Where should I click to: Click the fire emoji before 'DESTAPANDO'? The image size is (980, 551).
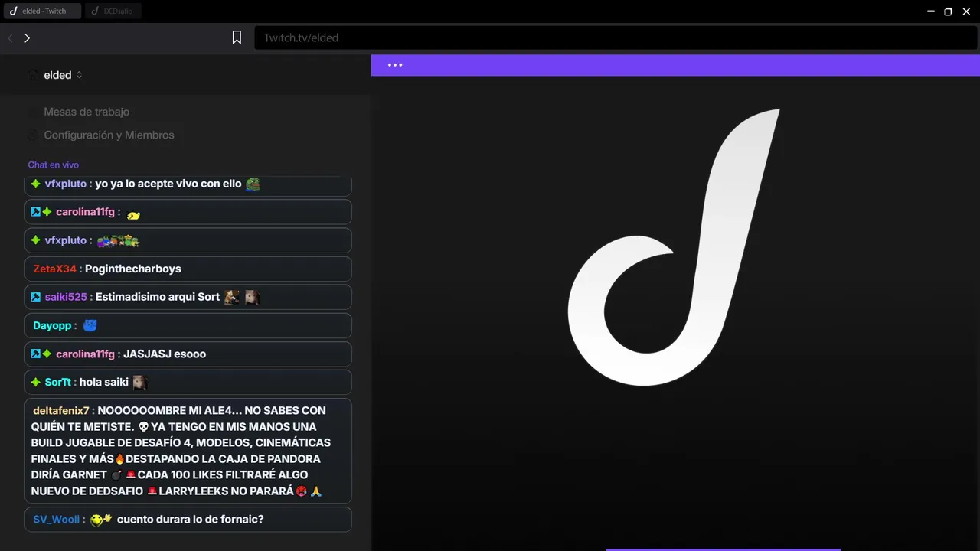pos(119,459)
